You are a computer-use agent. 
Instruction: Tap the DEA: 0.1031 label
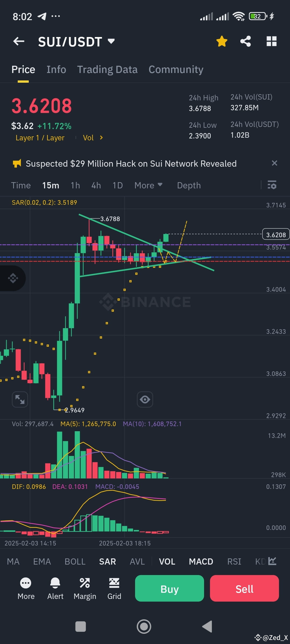click(70, 487)
